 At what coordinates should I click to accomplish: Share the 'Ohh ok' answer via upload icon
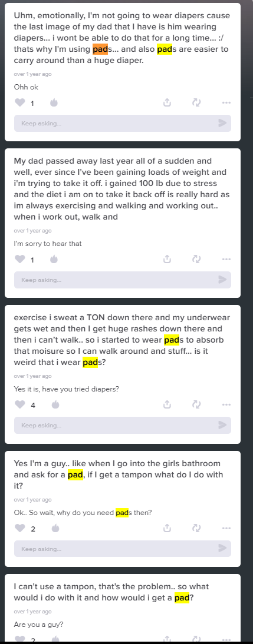click(x=167, y=102)
